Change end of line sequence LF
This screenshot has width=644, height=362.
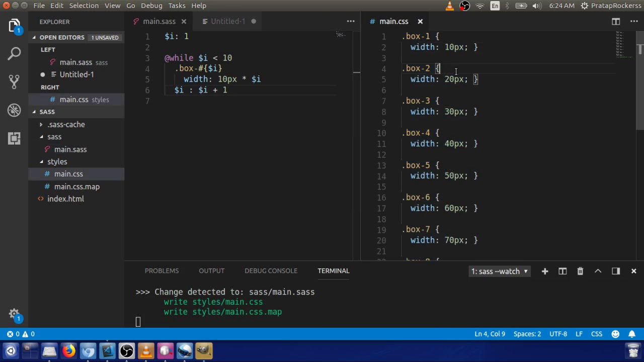[x=579, y=334]
